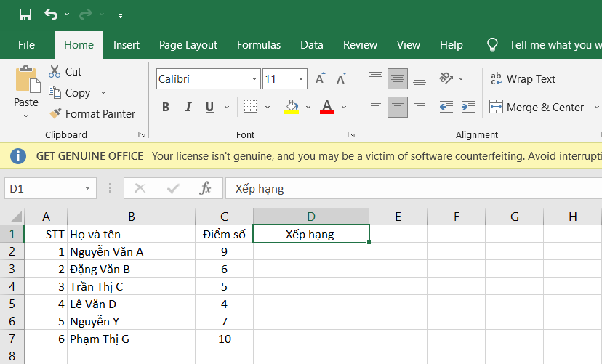Switch to the Review tab
The height and width of the screenshot is (364, 602).
[360, 45]
